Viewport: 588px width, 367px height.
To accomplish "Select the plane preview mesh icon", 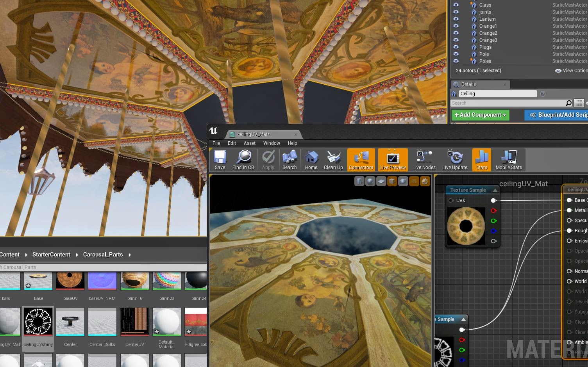I will coord(381,181).
